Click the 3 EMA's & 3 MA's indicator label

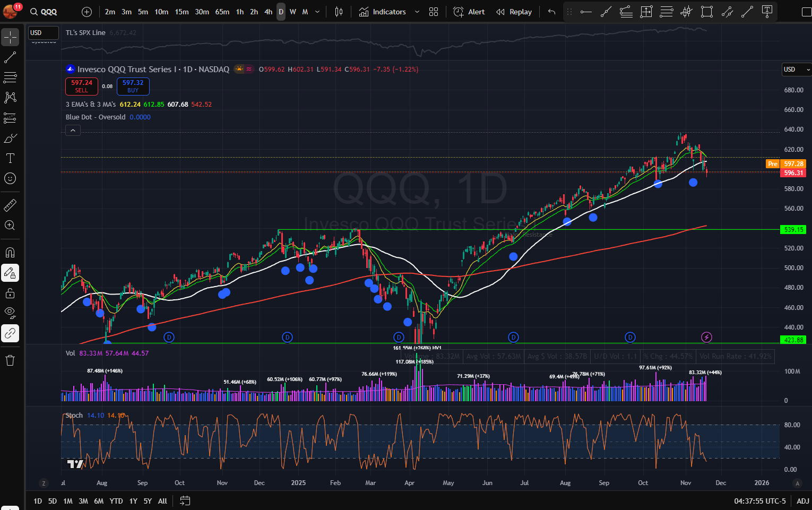pos(91,105)
